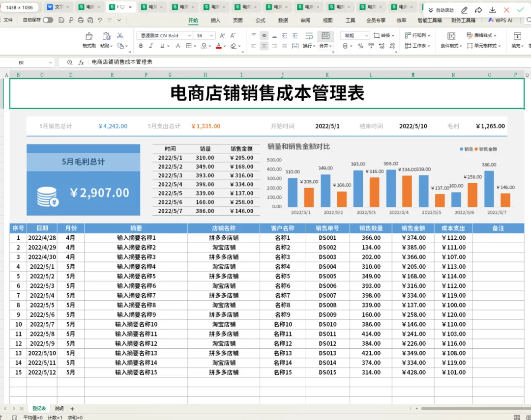Switch to the 说明 sheet tab
531x420 pixels.
[59, 409]
